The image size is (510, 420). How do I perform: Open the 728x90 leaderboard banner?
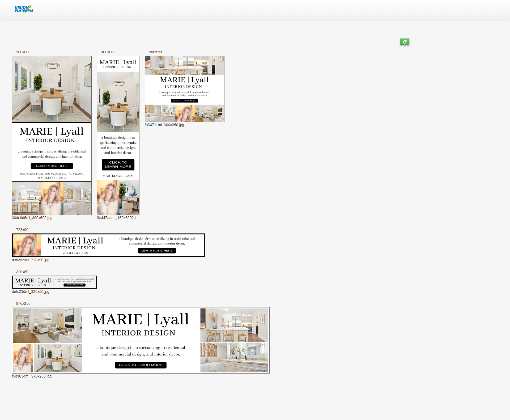108,245
